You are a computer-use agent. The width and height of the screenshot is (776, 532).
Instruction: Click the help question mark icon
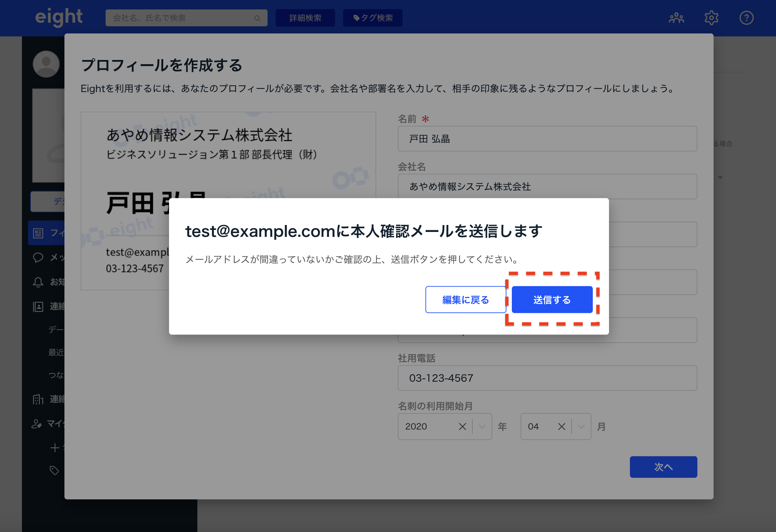coord(746,18)
